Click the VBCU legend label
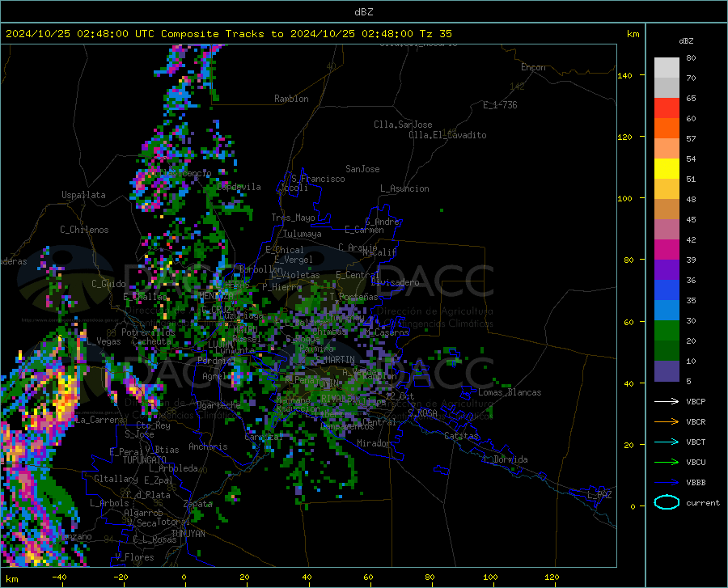The image size is (728, 588). 696,463
